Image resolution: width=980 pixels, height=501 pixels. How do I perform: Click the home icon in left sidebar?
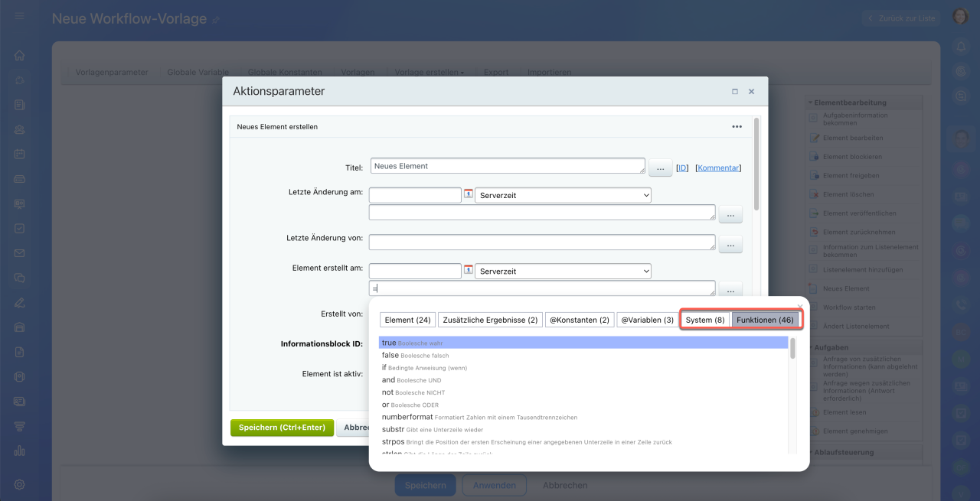(x=19, y=55)
